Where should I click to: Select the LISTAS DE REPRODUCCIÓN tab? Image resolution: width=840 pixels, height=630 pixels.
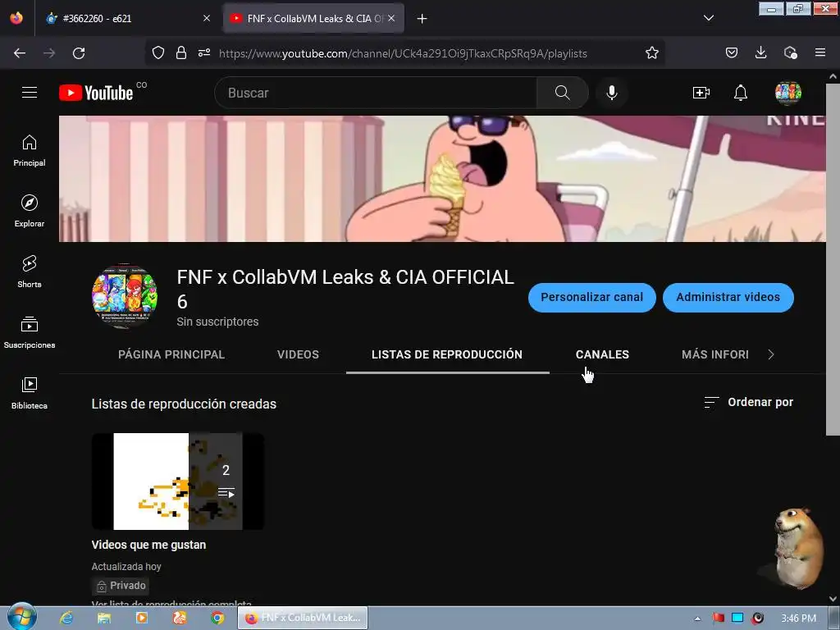pyautogui.click(x=447, y=354)
